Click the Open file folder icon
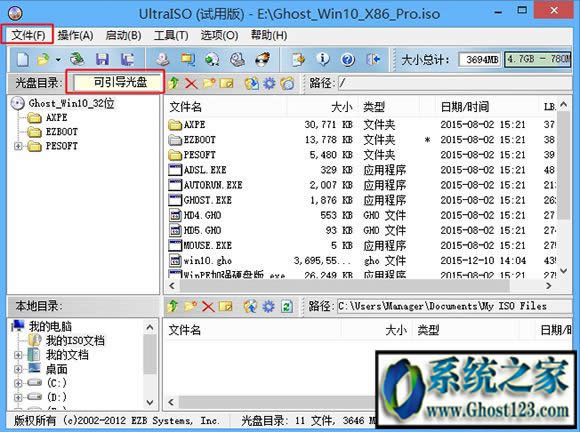Viewport: 580px width, 432px height. (x=44, y=59)
